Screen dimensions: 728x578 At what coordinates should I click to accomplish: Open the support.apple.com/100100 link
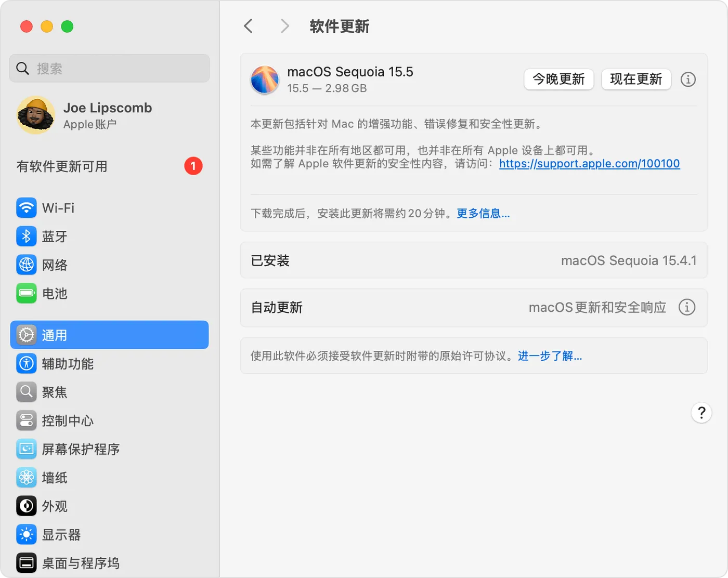click(x=589, y=164)
